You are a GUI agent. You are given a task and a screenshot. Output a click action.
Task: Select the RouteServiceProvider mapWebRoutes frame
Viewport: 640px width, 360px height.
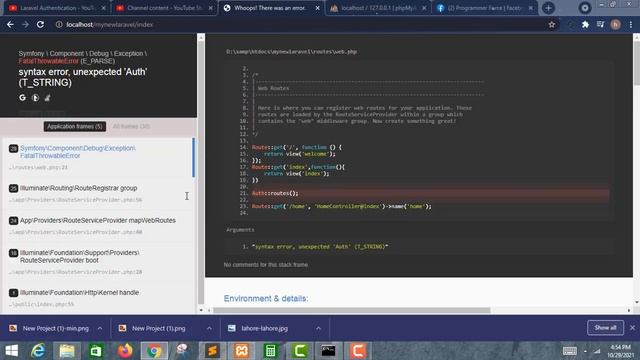[98, 226]
